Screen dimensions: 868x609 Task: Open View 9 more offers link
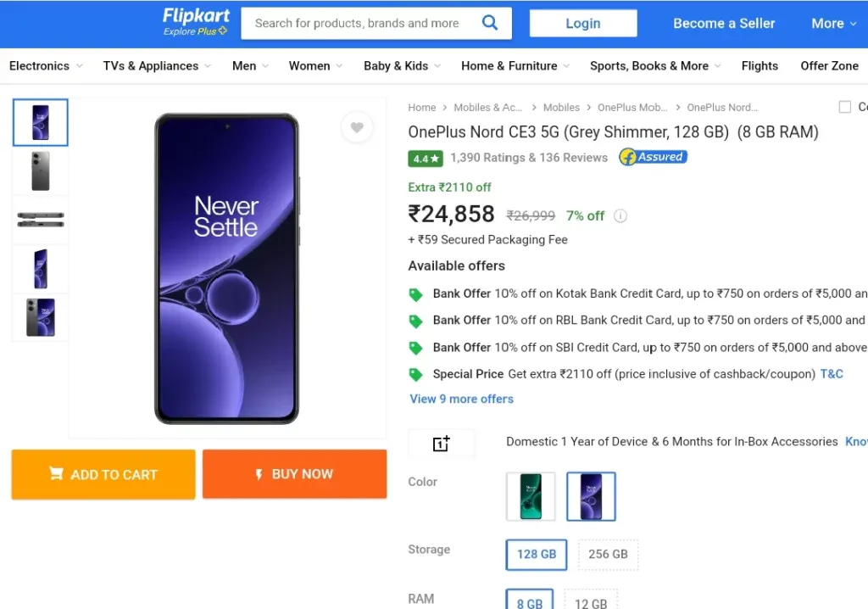pyautogui.click(x=461, y=399)
